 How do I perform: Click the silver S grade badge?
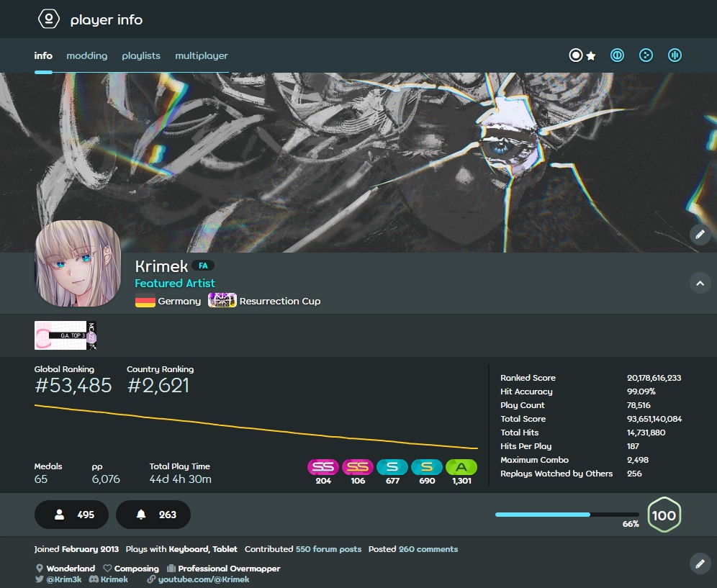392,467
